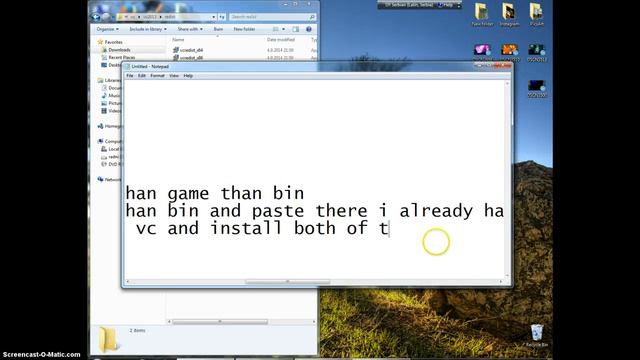Select the dark green video thumbnail on desktop
The width and height of the screenshot is (640, 360).
point(536,52)
